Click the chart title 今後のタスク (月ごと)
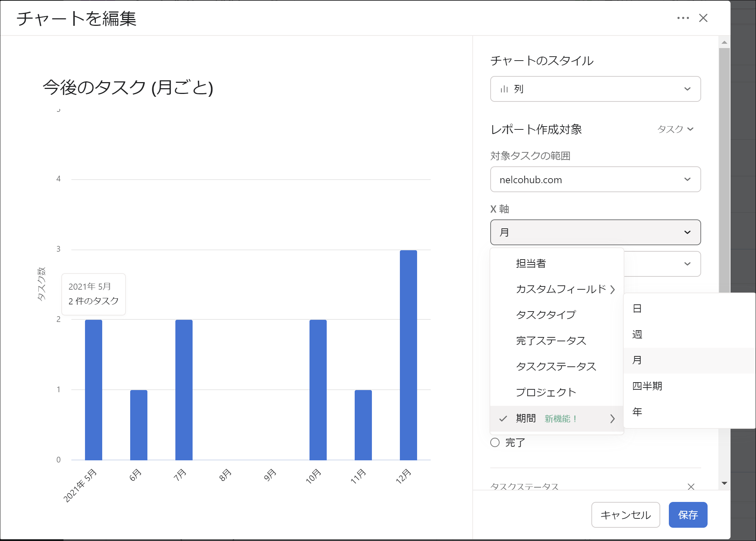 [128, 88]
